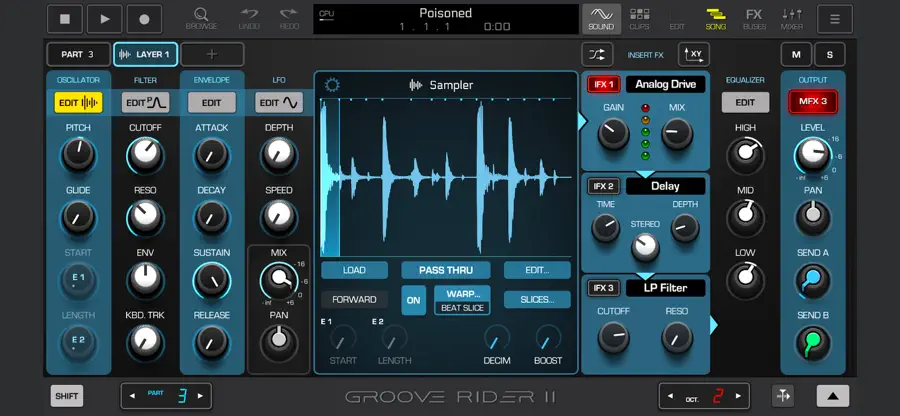This screenshot has width=900, height=416.
Task: Click the Delay Stereo knob
Action: pos(645,247)
